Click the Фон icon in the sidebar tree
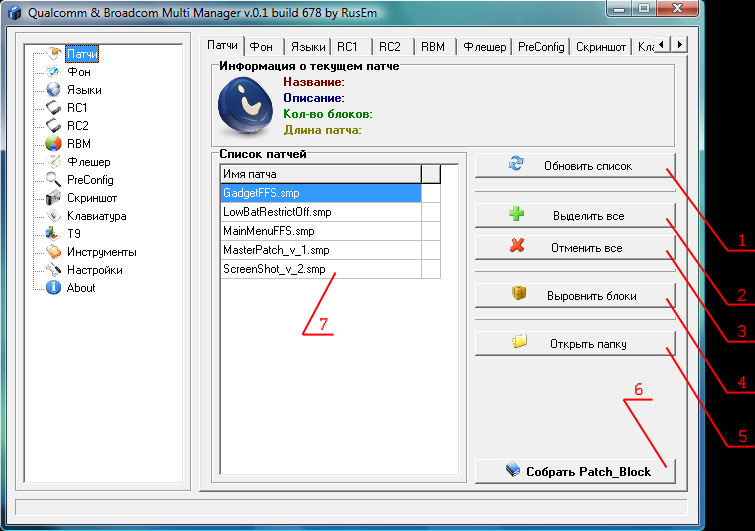The height and width of the screenshot is (531, 755). (55, 72)
